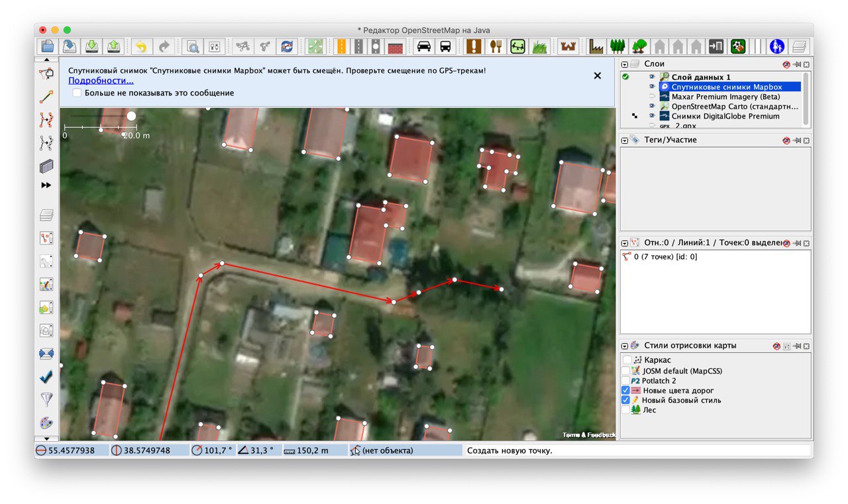848x504 pixels.
Task: Detach the Теги/Участие panel with pin icon
Action: click(x=796, y=140)
